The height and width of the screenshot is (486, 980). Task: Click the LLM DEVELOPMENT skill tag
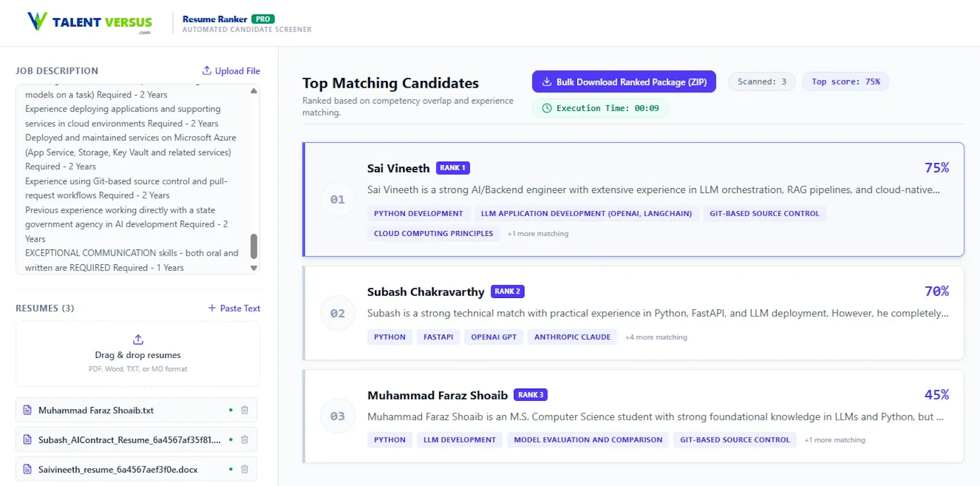[x=459, y=440]
